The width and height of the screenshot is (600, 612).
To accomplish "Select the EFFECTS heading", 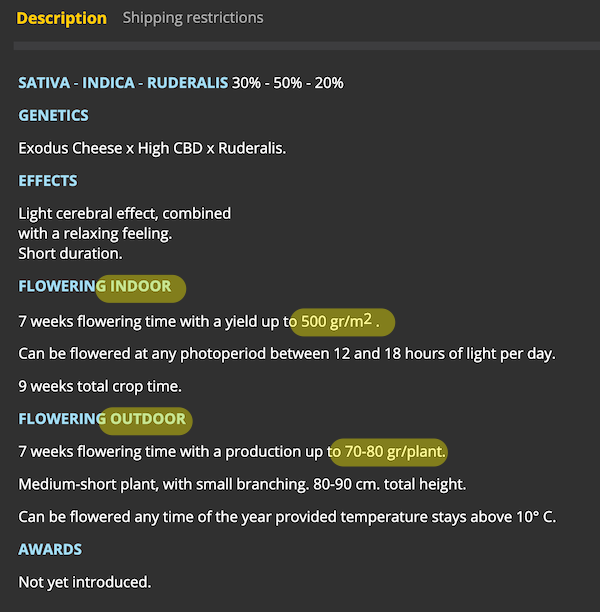I will tap(48, 181).
